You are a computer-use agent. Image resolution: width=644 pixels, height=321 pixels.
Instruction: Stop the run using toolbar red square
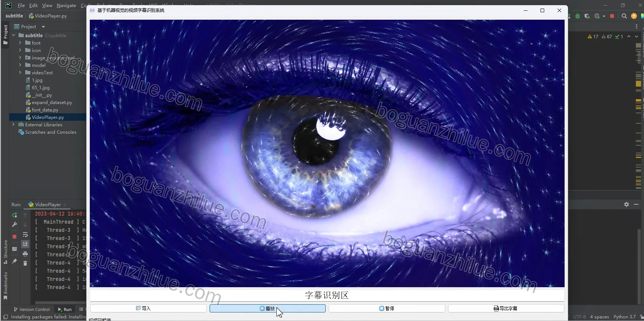[612, 16]
